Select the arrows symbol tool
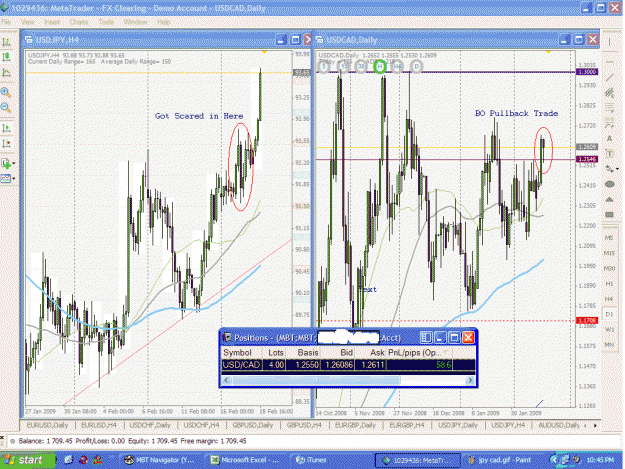This screenshot has width=625, height=469. pos(609,169)
